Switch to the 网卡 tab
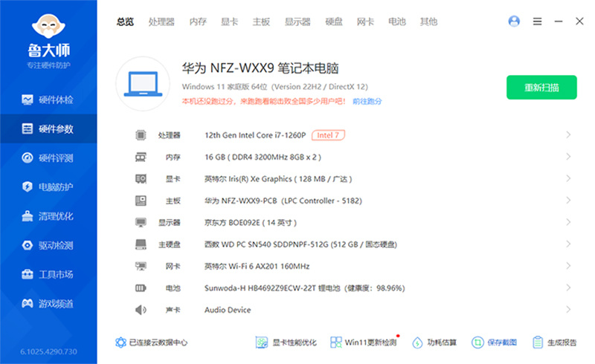This screenshot has width=595, height=364. (365, 22)
